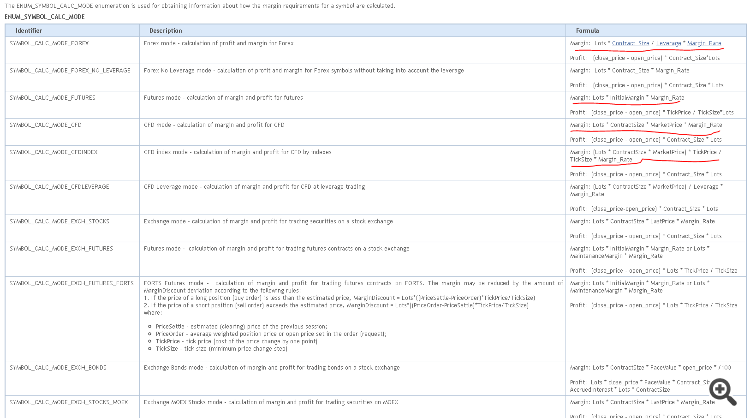Click the 'Exchange Bonds mode' description text
Screen dimensions: 750x418
[x=272, y=368]
